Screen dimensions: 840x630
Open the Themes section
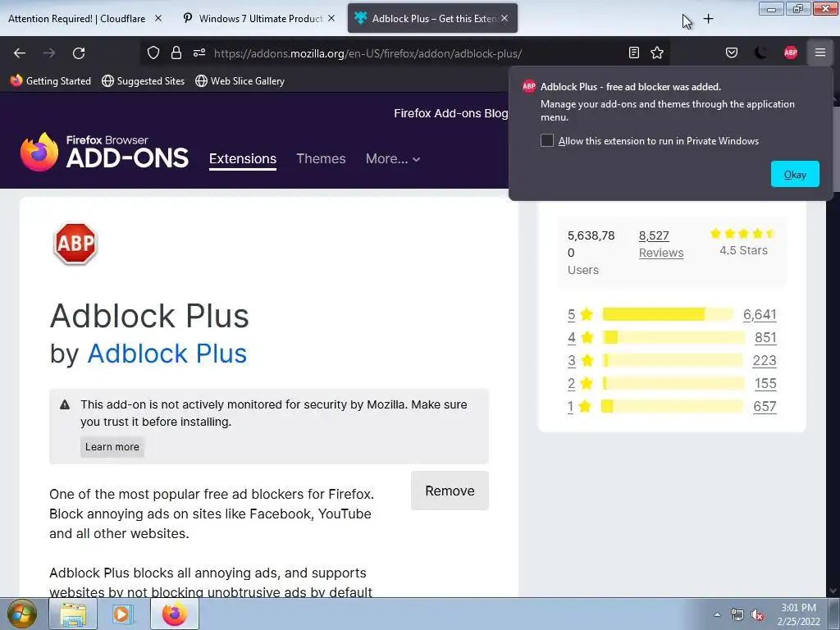click(x=321, y=158)
